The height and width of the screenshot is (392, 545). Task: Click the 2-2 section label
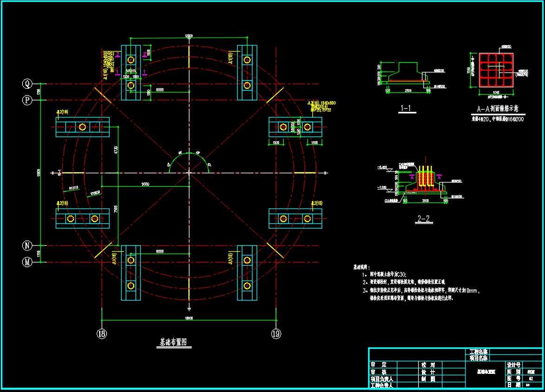[x=423, y=218]
